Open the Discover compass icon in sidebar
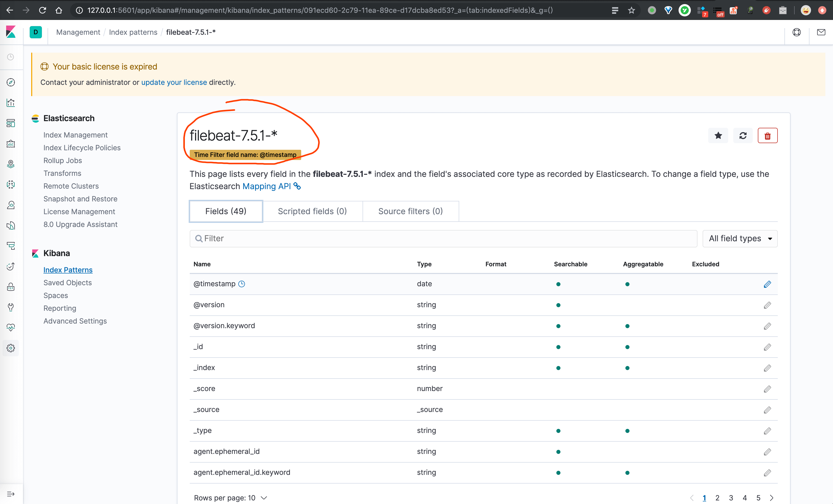This screenshot has height=504, width=833. [11, 82]
